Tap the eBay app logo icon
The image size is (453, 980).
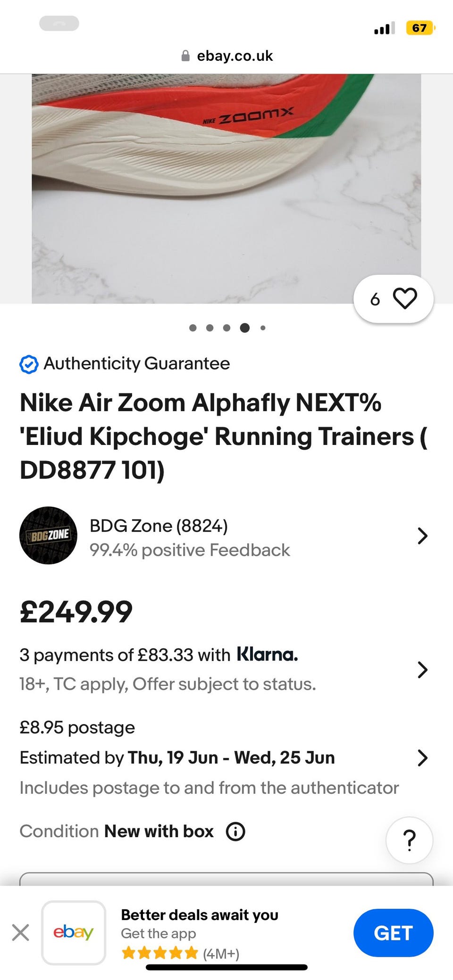tap(74, 932)
